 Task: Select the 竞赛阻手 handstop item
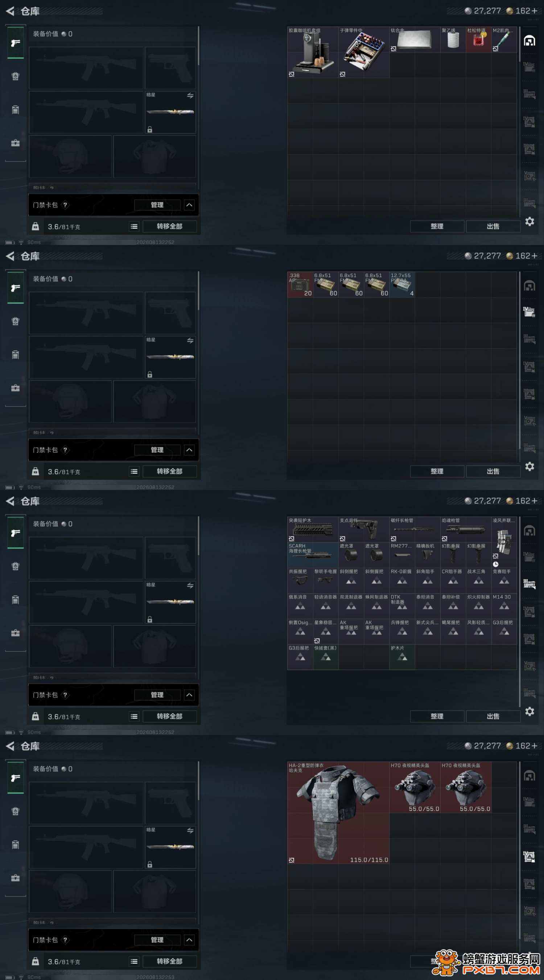click(504, 580)
